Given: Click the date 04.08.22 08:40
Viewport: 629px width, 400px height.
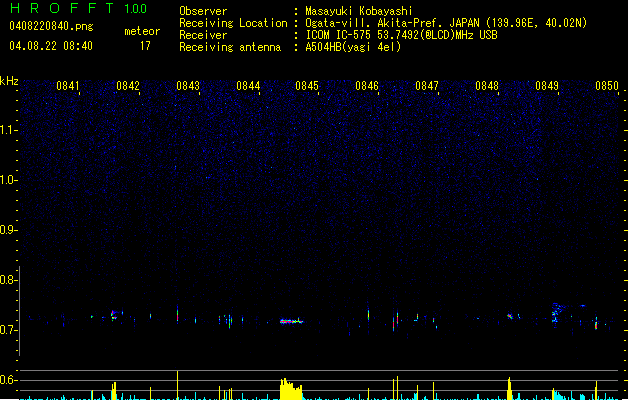Looking at the screenshot, I should pyautogui.click(x=51, y=46).
